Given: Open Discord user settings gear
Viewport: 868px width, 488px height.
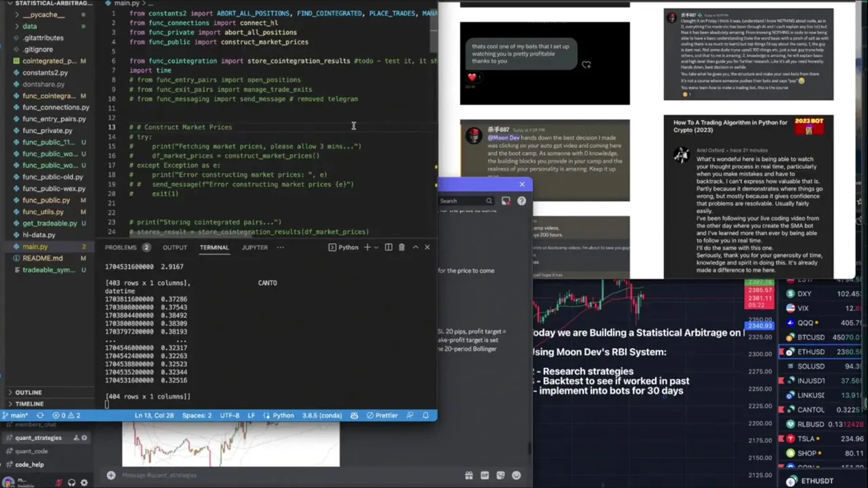Looking at the screenshot, I should 84,483.
